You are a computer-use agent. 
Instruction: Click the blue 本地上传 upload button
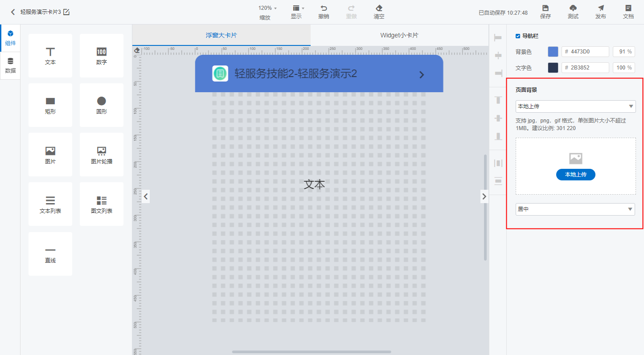[575, 175]
